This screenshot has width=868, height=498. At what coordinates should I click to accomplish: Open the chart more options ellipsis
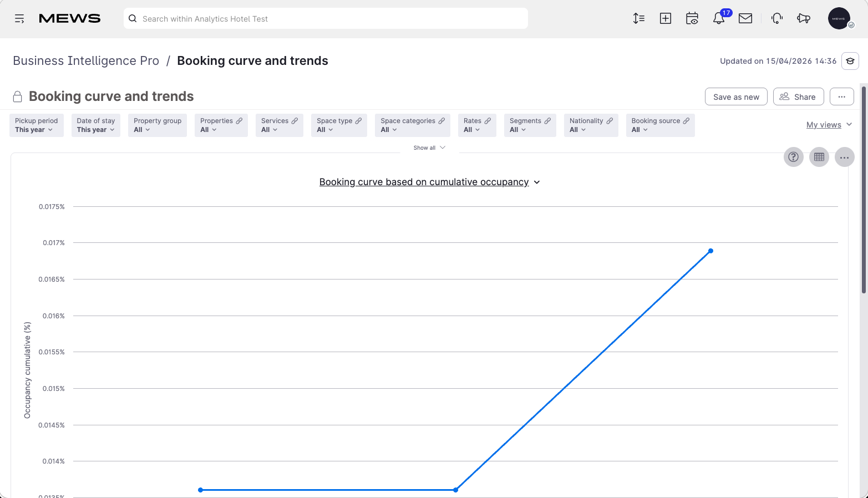coord(845,157)
